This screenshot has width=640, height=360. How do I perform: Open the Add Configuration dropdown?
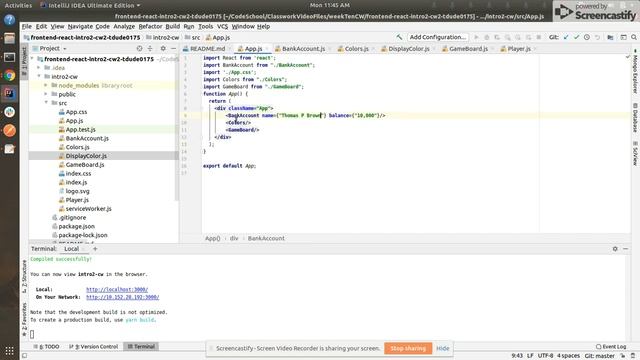click(438, 37)
